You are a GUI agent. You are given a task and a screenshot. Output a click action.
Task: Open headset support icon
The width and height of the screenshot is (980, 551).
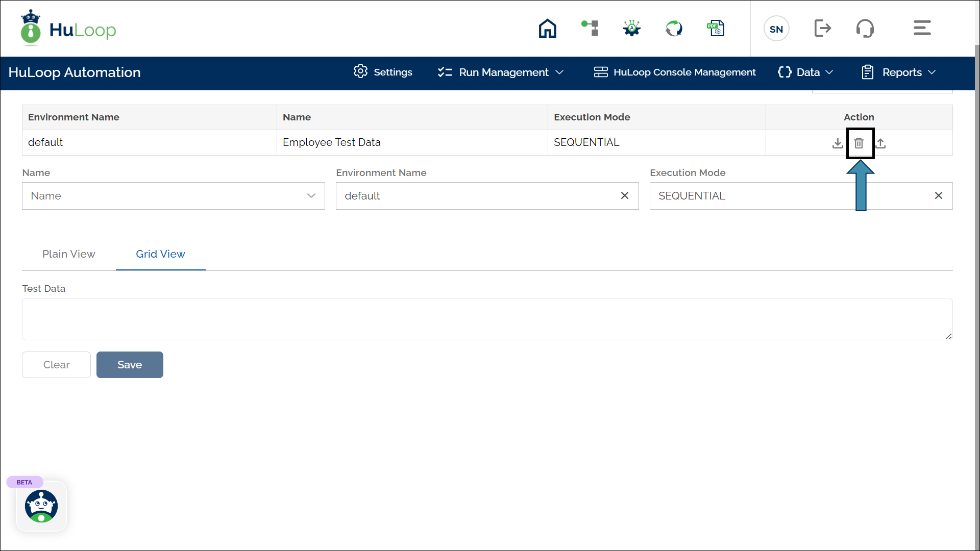[x=865, y=29]
